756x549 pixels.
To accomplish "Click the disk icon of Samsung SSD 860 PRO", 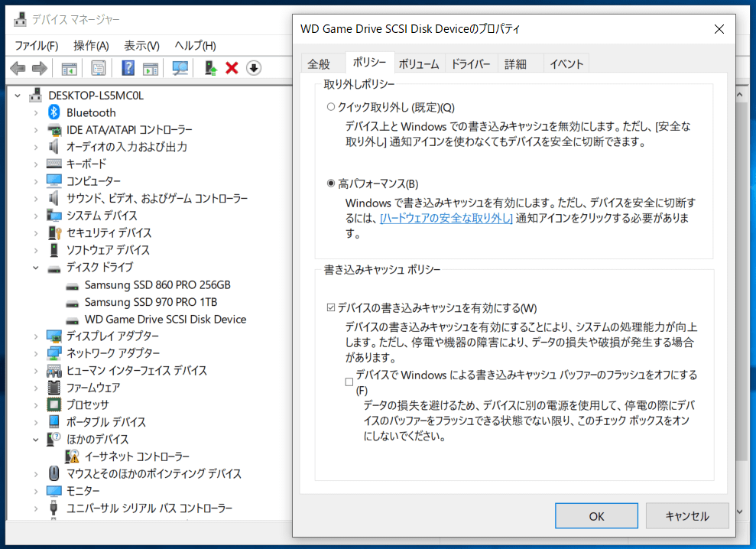I will click(73, 286).
